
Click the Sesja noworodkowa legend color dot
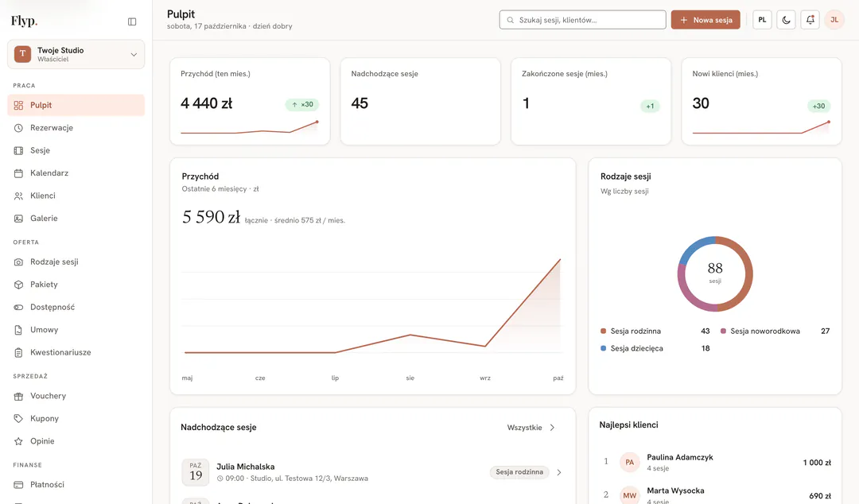point(723,331)
